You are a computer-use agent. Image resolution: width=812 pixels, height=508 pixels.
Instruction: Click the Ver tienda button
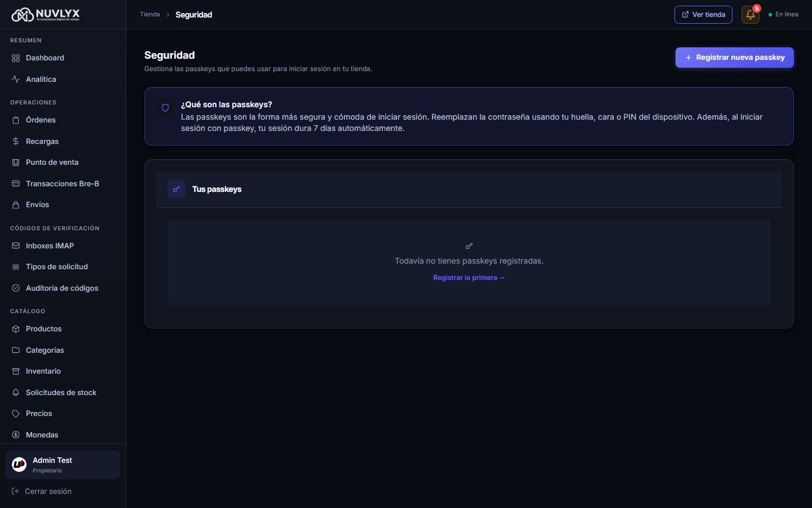click(703, 15)
